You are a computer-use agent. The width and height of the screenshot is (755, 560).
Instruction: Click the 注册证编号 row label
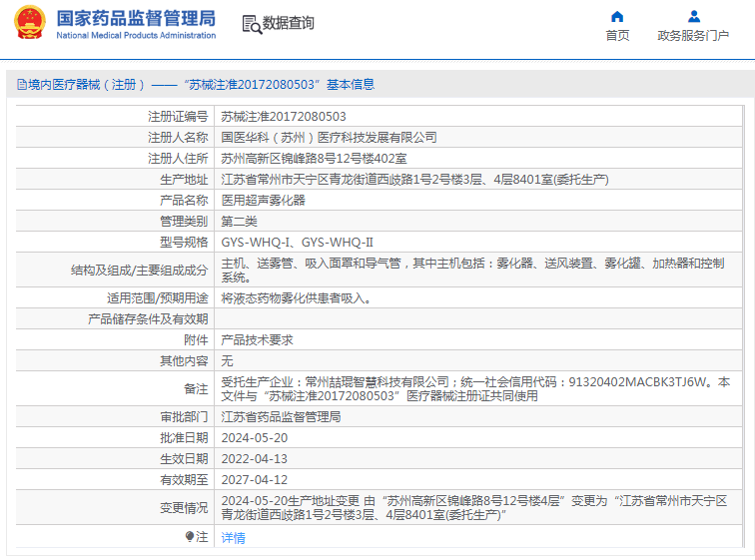tap(178, 117)
